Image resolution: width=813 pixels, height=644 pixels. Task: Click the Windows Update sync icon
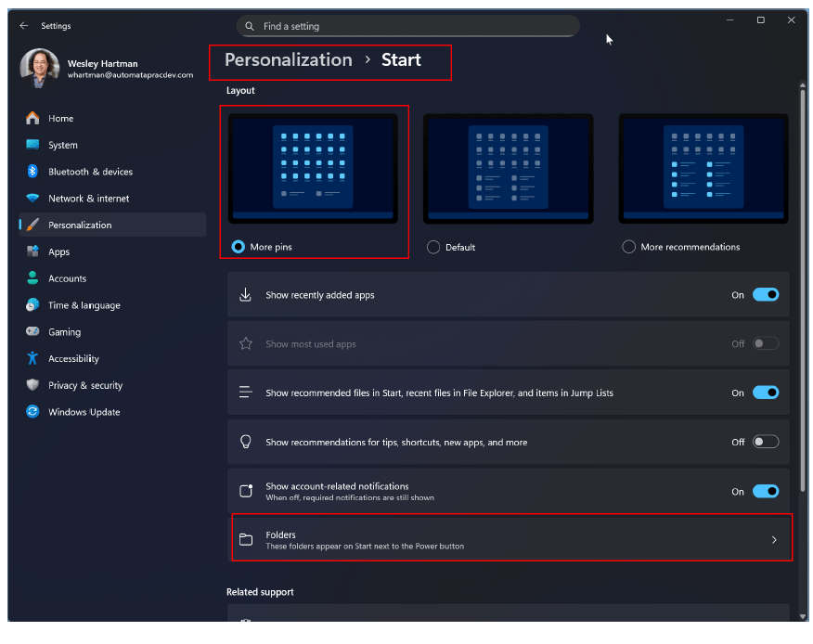coord(32,412)
